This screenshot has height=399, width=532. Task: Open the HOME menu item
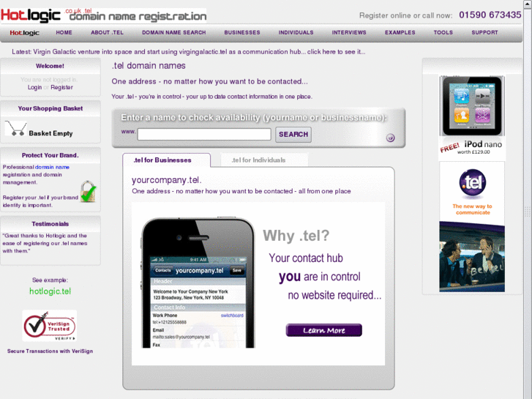coord(64,33)
